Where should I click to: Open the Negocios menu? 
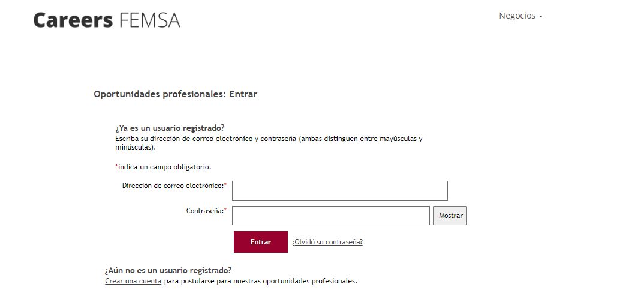[517, 16]
